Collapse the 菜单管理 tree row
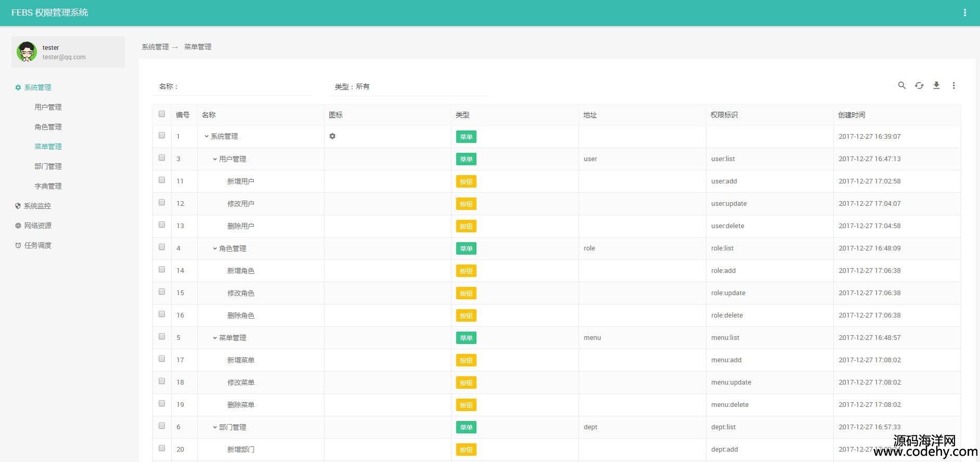This screenshot has height=462, width=980. pyautogui.click(x=215, y=338)
